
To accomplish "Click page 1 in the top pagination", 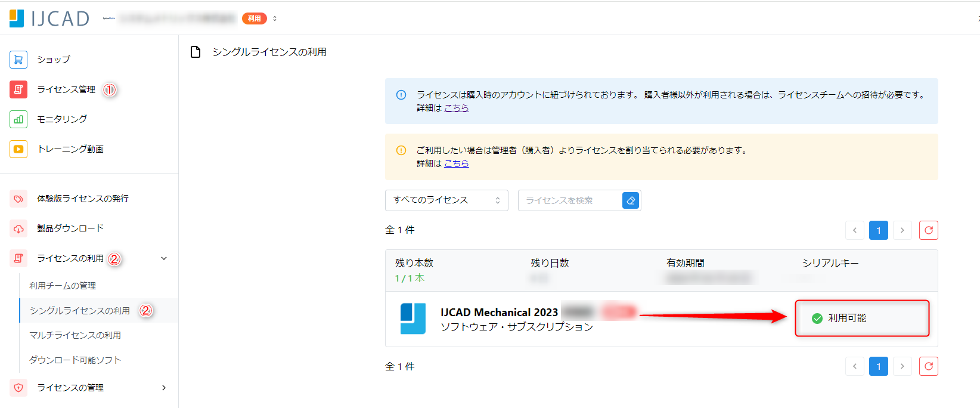I will tap(879, 230).
